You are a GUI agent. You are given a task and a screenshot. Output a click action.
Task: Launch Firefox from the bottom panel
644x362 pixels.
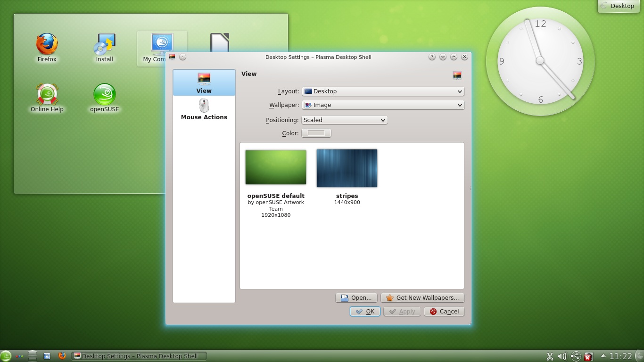click(x=62, y=356)
